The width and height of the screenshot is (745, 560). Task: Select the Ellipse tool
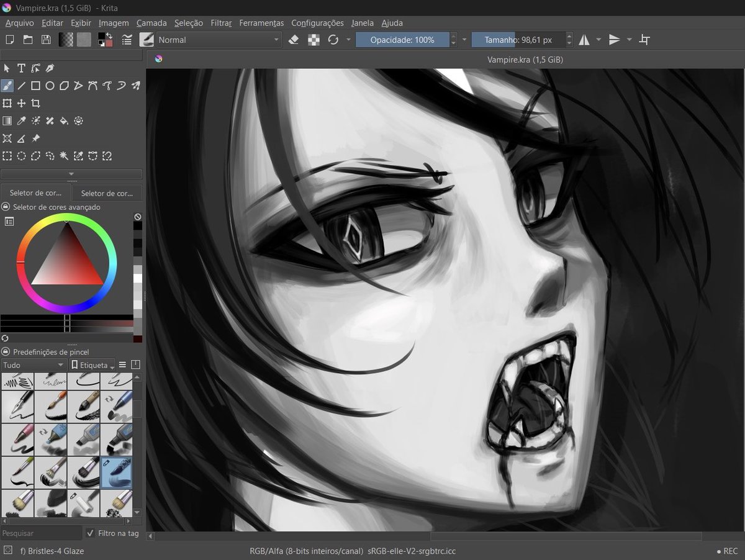pos(50,86)
